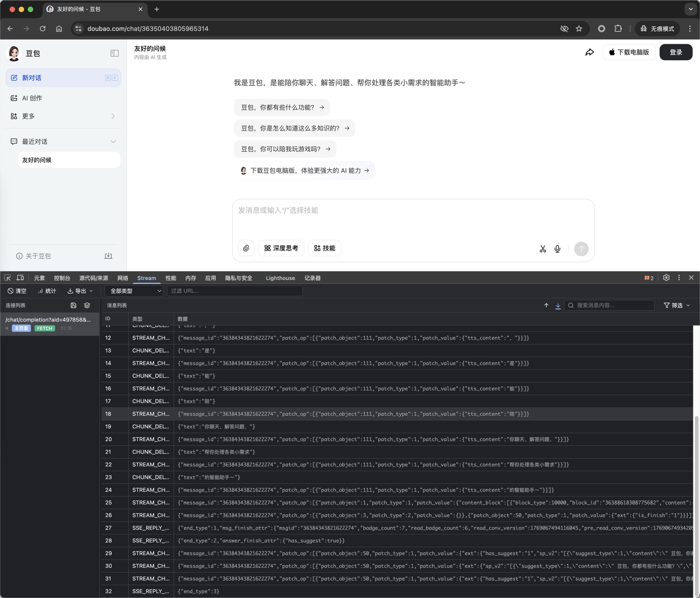Screen dimensions: 700x598
Task: Open a new browser tab
Action: click(157, 9)
